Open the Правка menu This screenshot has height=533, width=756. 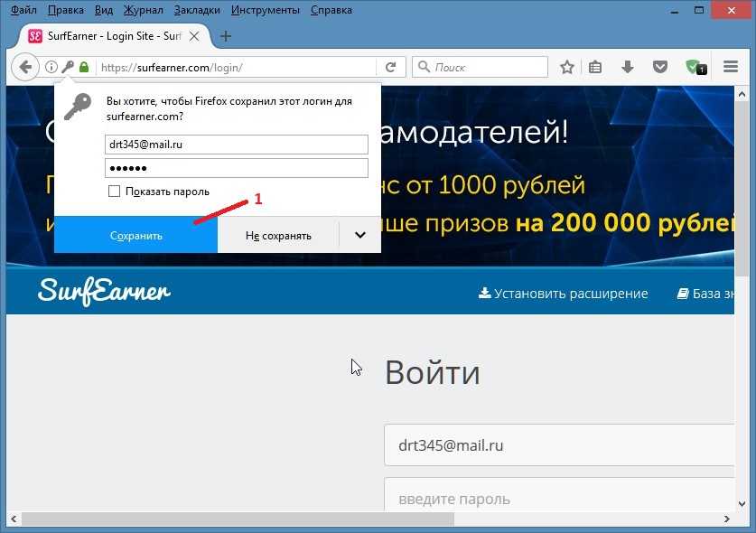66,10
